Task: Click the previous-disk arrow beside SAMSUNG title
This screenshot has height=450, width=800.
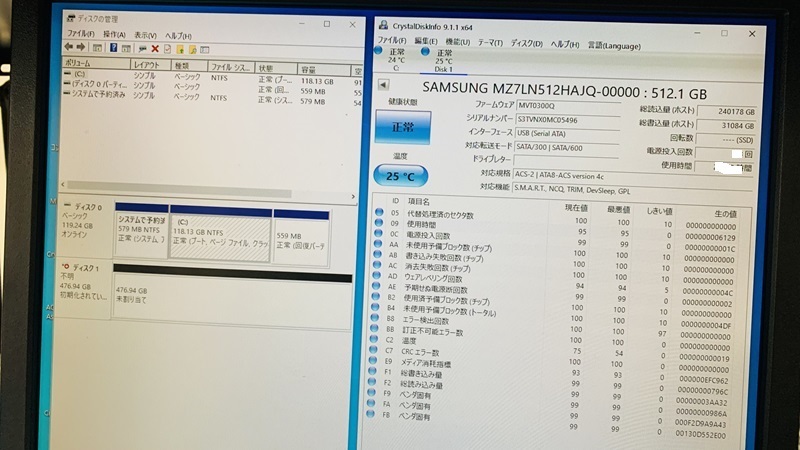Action: (383, 85)
